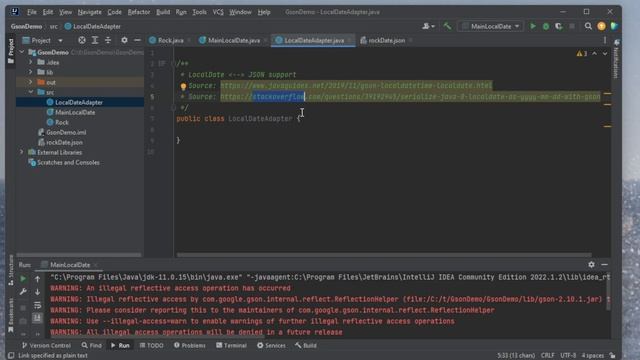Run MainLocalDate with the green play button

tap(533, 26)
